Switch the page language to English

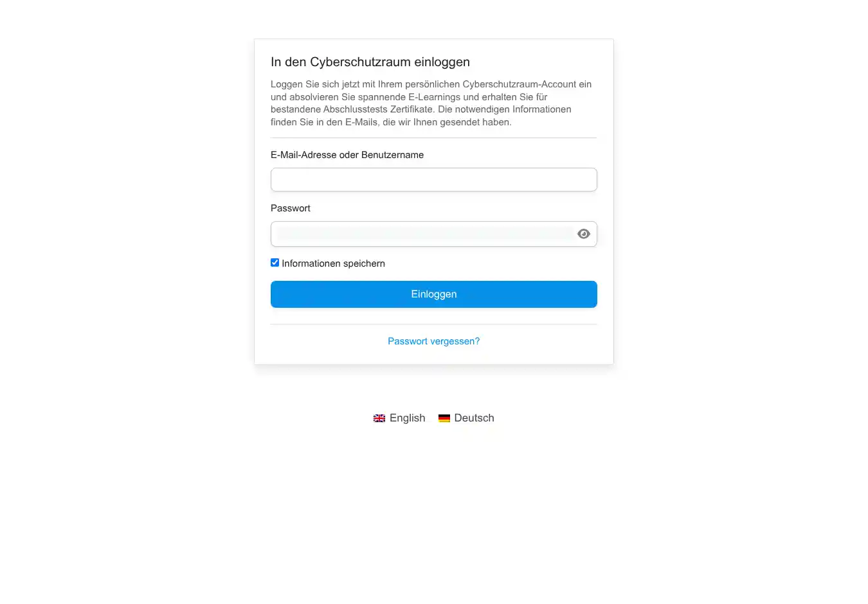(x=407, y=418)
